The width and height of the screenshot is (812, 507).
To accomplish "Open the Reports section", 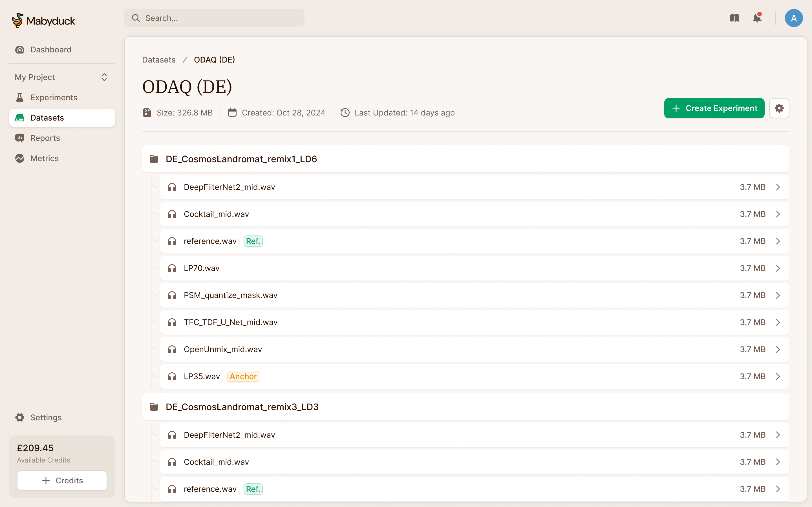I will pyautogui.click(x=45, y=138).
